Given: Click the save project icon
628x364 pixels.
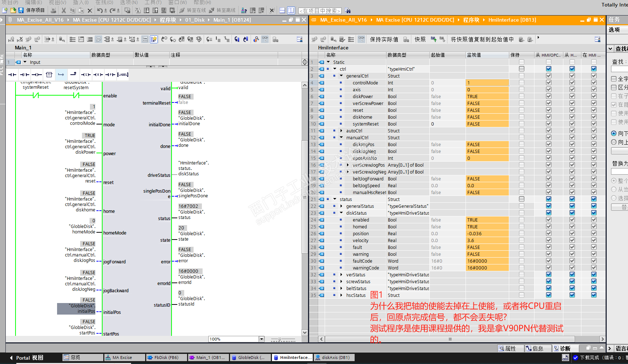Looking at the screenshot, I should (x=21, y=10).
